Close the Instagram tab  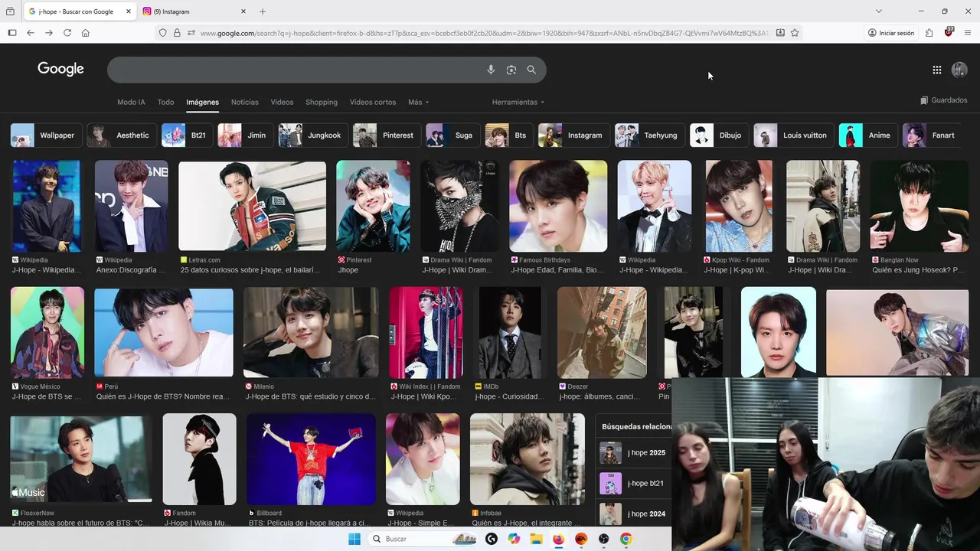(243, 11)
